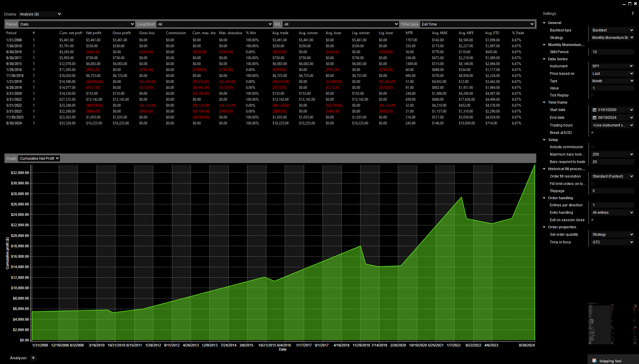
Task: Open the Time in force GTC dropdown
Action: [612, 242]
